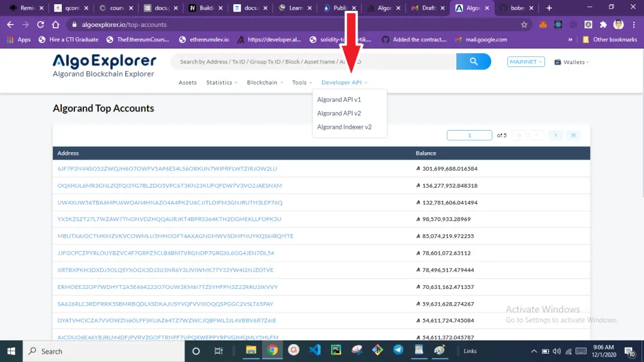
Task: Click the AlgoExplorer logo
Action: coord(104,65)
